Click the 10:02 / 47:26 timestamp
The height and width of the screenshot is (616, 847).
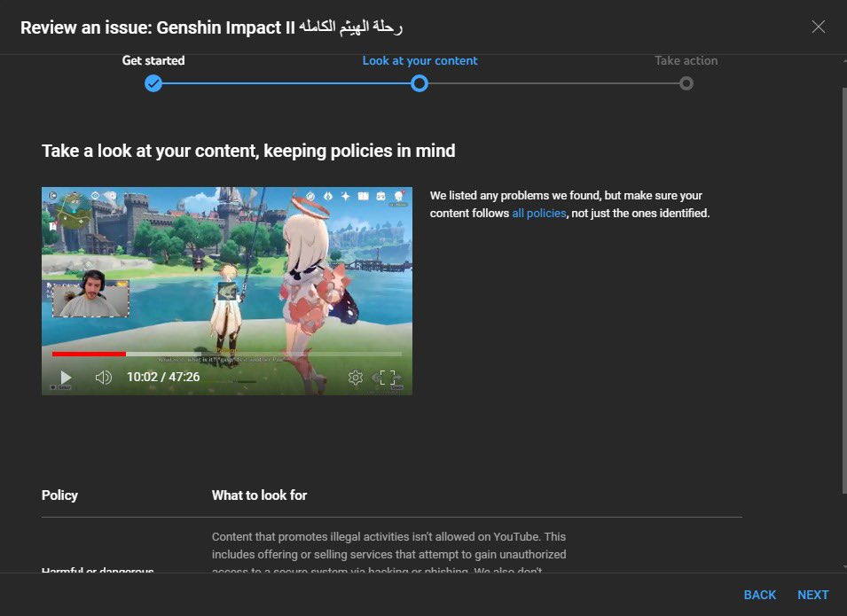(163, 377)
